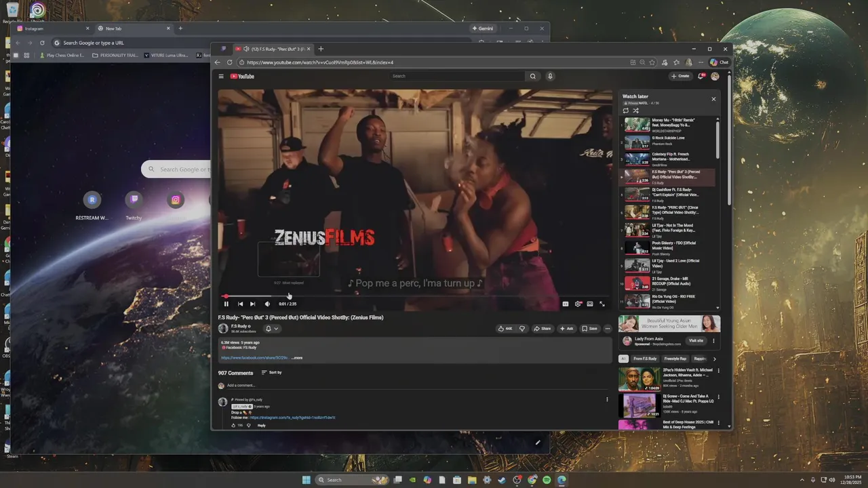Open Windows Start menu
The height and width of the screenshot is (488, 868).
point(306,480)
